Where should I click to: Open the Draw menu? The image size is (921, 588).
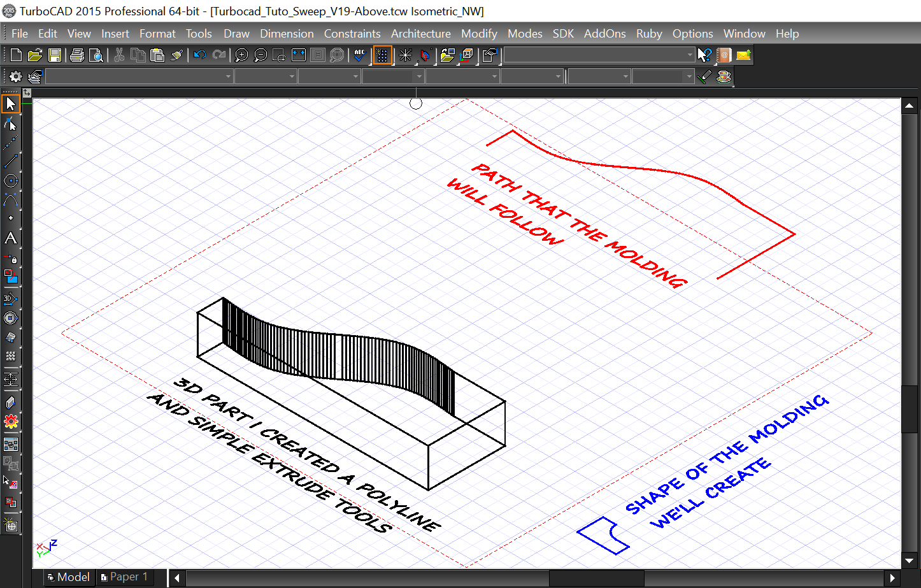pyautogui.click(x=236, y=33)
